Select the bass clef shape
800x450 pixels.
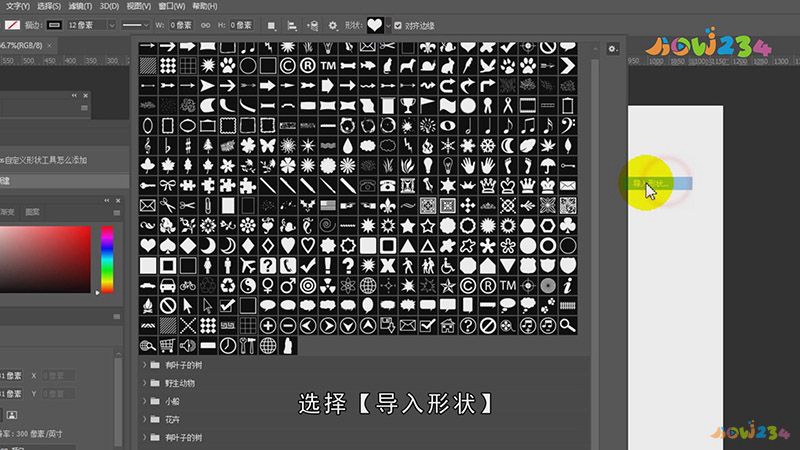click(x=567, y=126)
